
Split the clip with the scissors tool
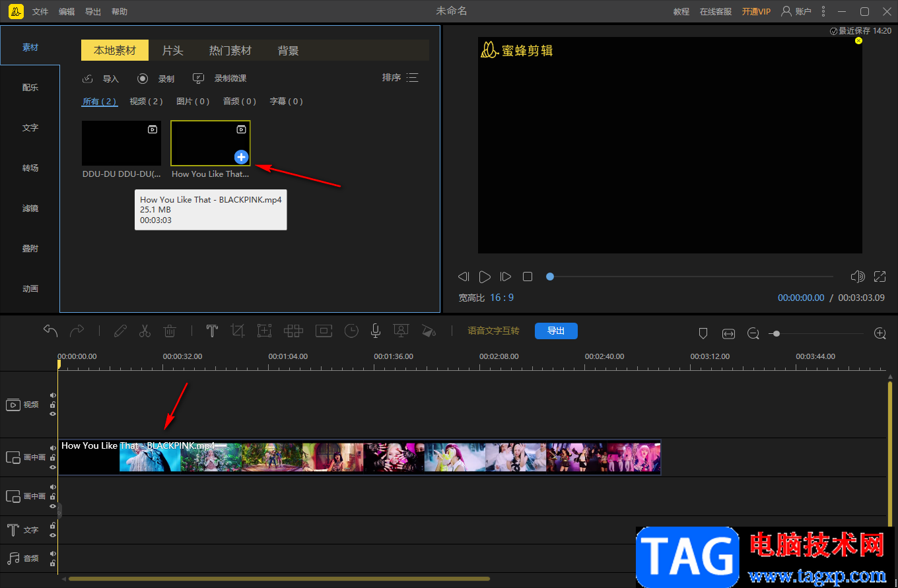click(145, 331)
